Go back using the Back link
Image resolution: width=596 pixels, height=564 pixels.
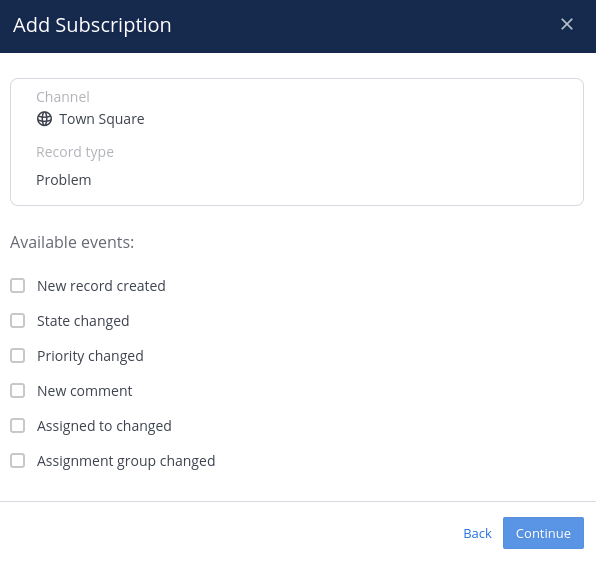(x=477, y=533)
